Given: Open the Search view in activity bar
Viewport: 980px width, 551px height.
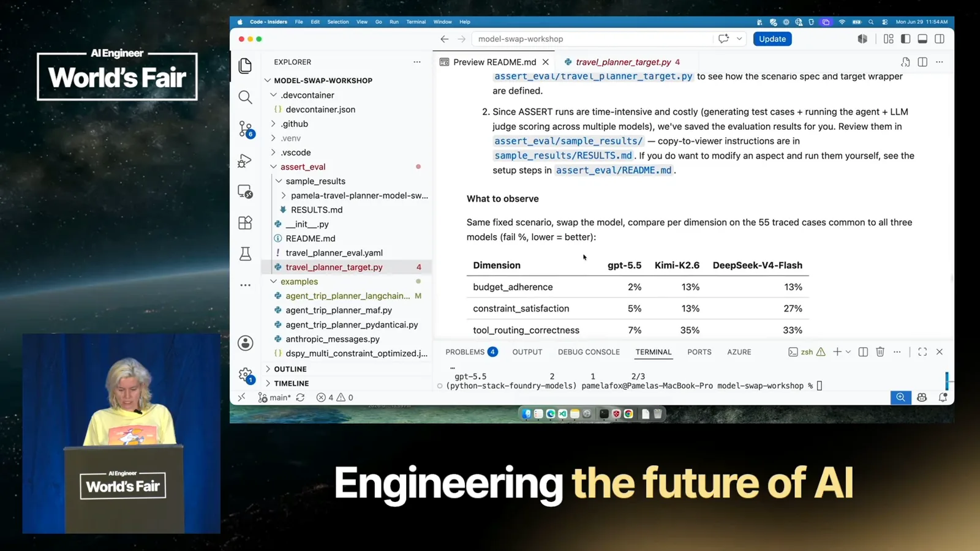Looking at the screenshot, I should coord(245,97).
